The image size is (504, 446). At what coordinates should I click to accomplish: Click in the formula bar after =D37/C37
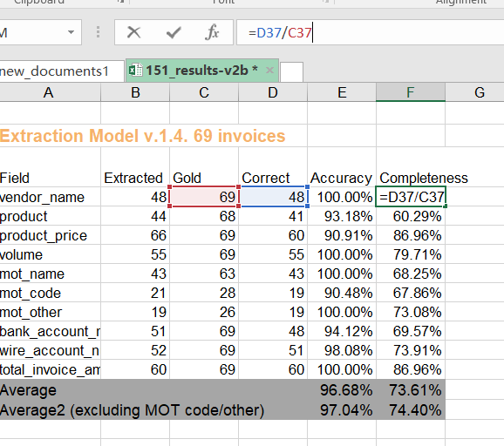[385, 32]
